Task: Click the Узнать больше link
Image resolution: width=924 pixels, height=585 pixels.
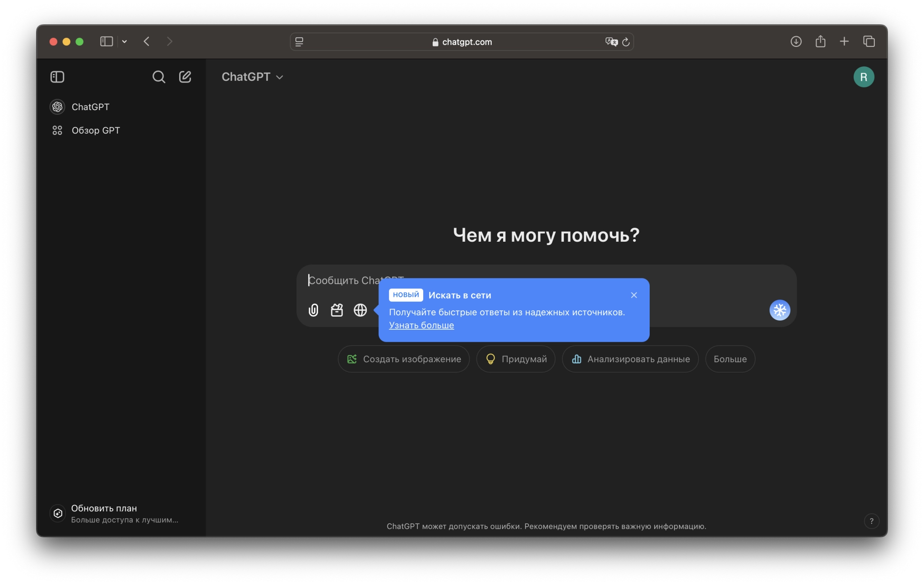Action: point(421,325)
